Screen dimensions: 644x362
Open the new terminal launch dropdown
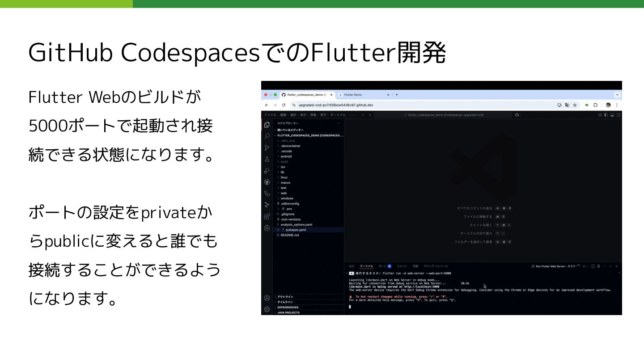(588, 266)
